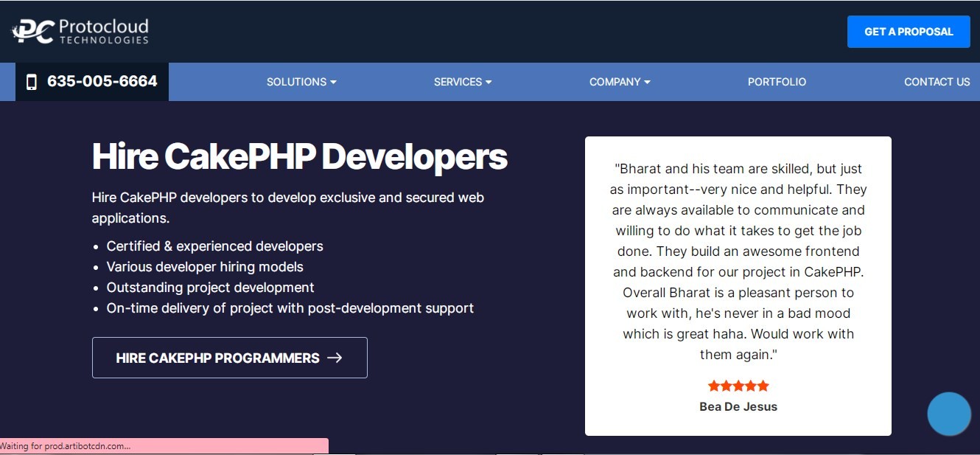Expand the Services dropdown menu
The height and width of the screenshot is (455, 980).
point(462,82)
